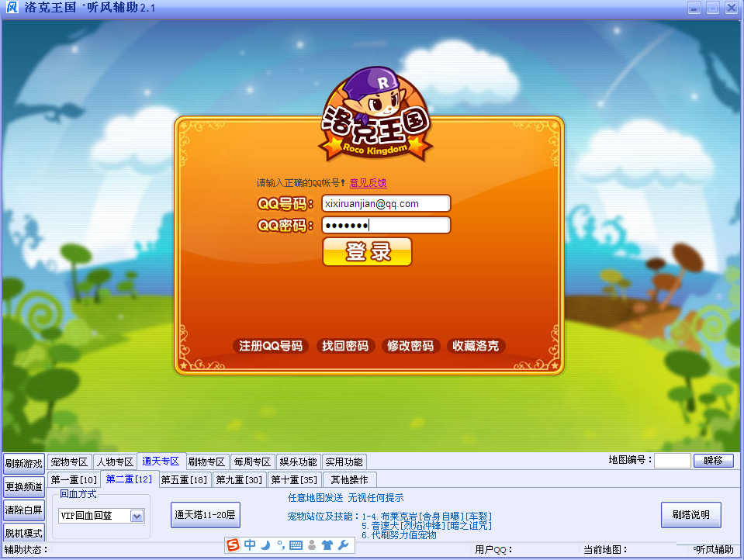Open the 回血方式 dropdown arrow
This screenshot has width=744, height=560.
(x=137, y=516)
